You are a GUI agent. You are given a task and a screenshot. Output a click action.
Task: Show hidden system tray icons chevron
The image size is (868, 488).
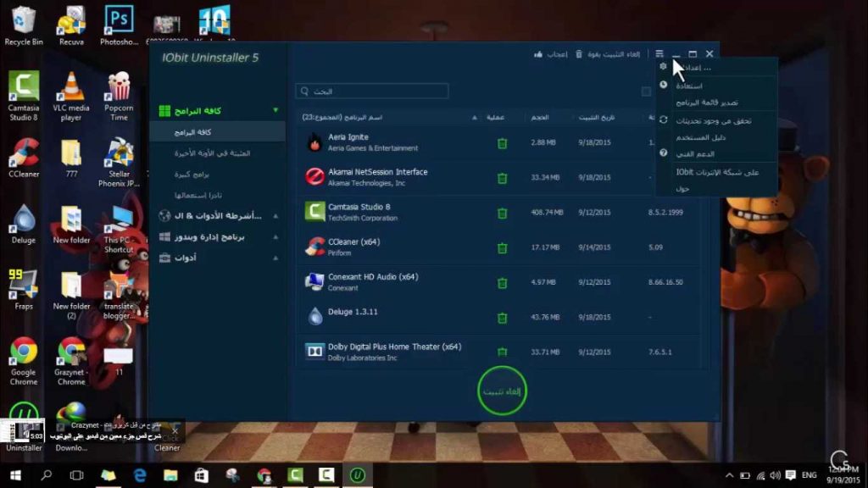tap(730, 475)
